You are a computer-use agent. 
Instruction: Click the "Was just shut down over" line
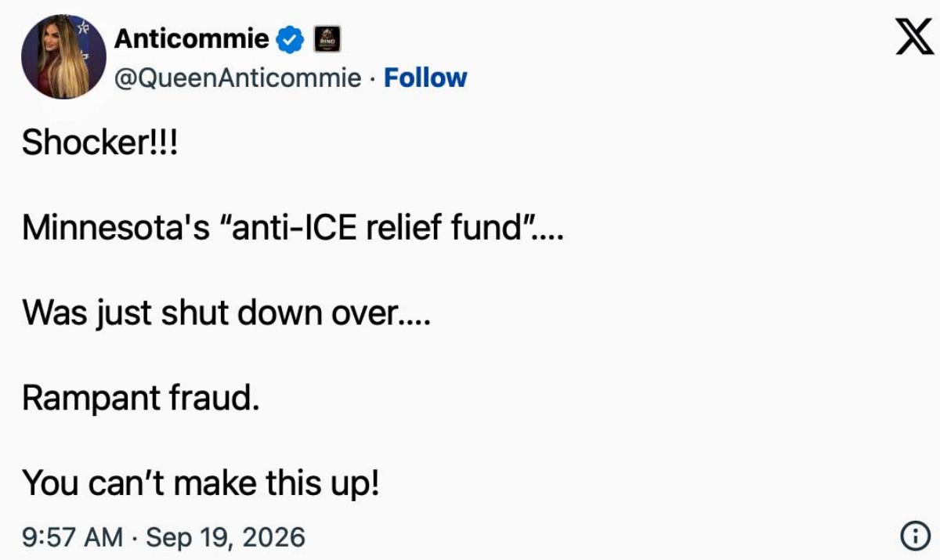226,313
